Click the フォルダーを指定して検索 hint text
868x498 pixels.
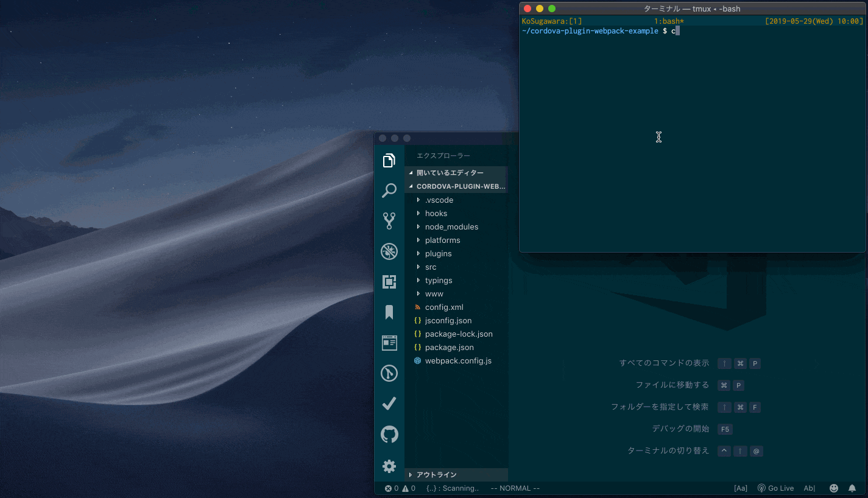coord(660,407)
